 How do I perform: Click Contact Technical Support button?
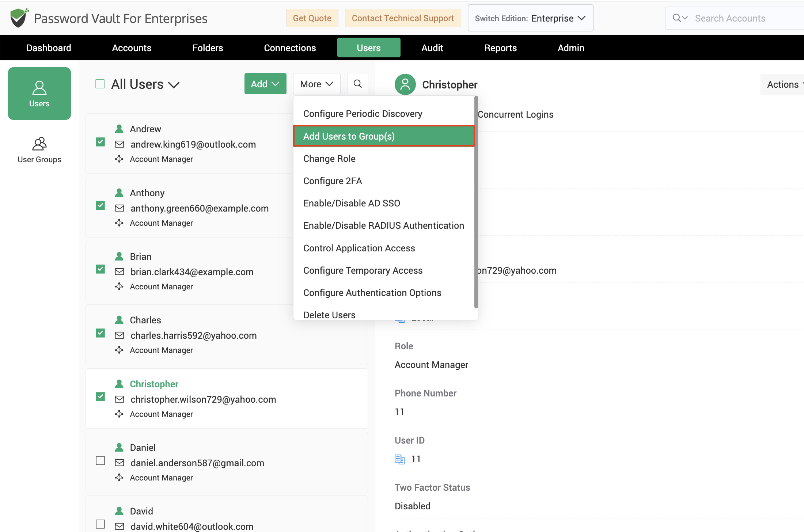(403, 18)
